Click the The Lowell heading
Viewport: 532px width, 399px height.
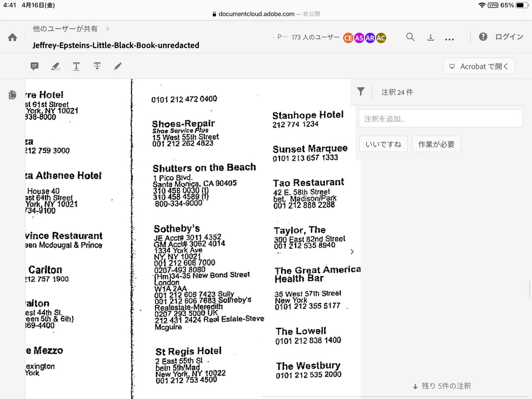[x=301, y=331]
